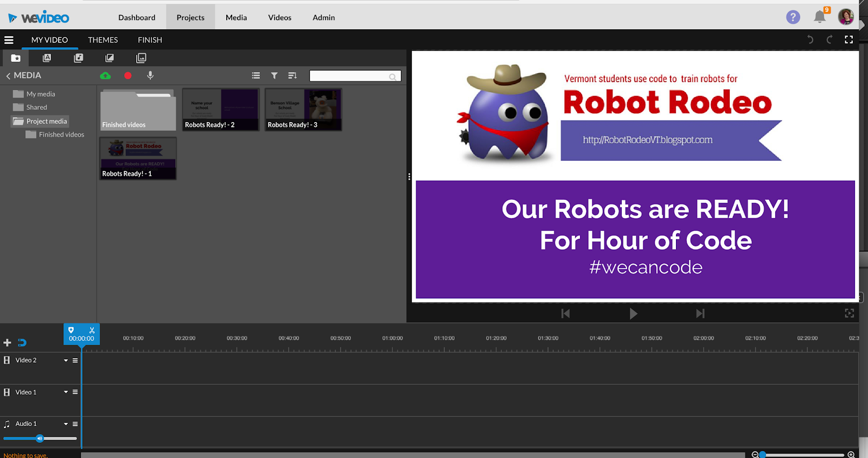This screenshot has width=868, height=458.
Task: Click the WeVideo logo
Action: 39,18
